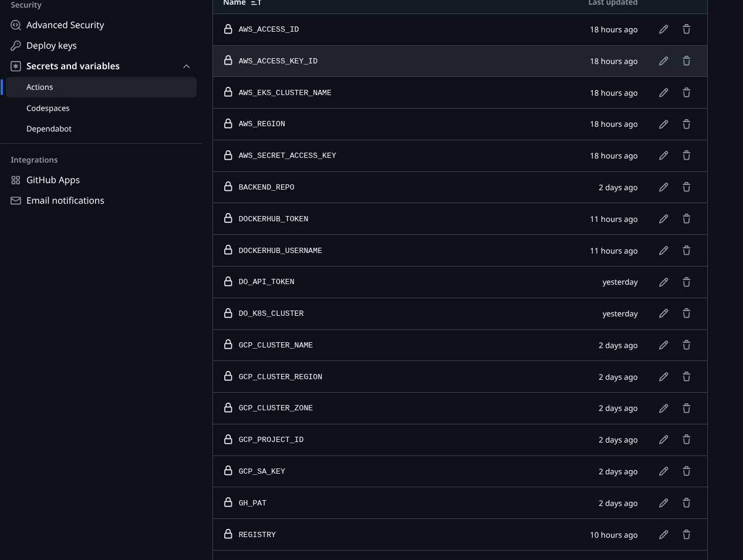The width and height of the screenshot is (743, 560).
Task: Open the Dependabot secrets page
Action: [49, 129]
